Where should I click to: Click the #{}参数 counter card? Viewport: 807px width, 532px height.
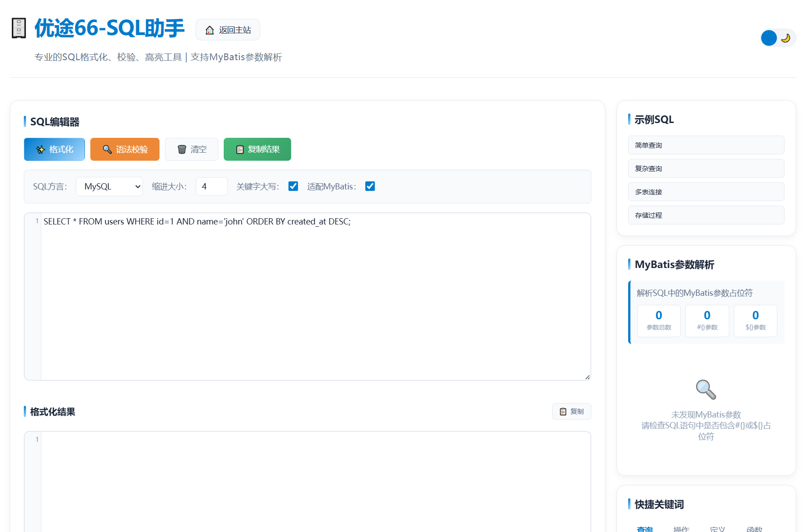(707, 321)
